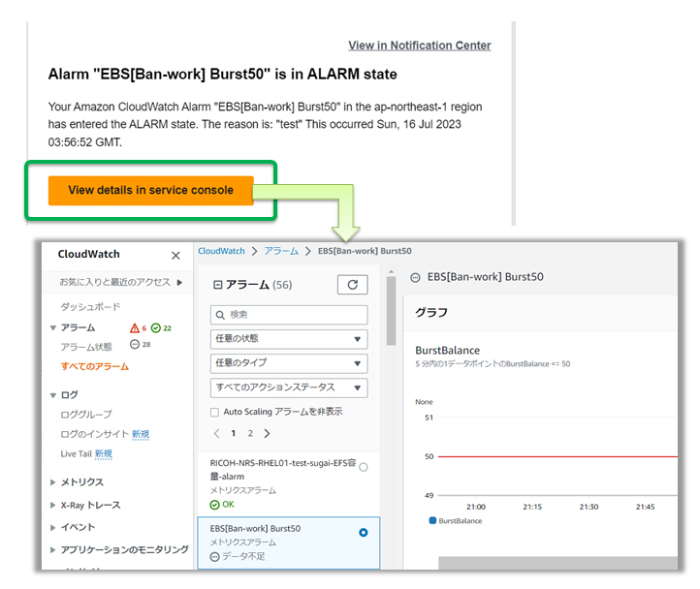Expand the X-Ray トレース section
The width and height of the screenshot is (700, 589).
click(x=52, y=505)
